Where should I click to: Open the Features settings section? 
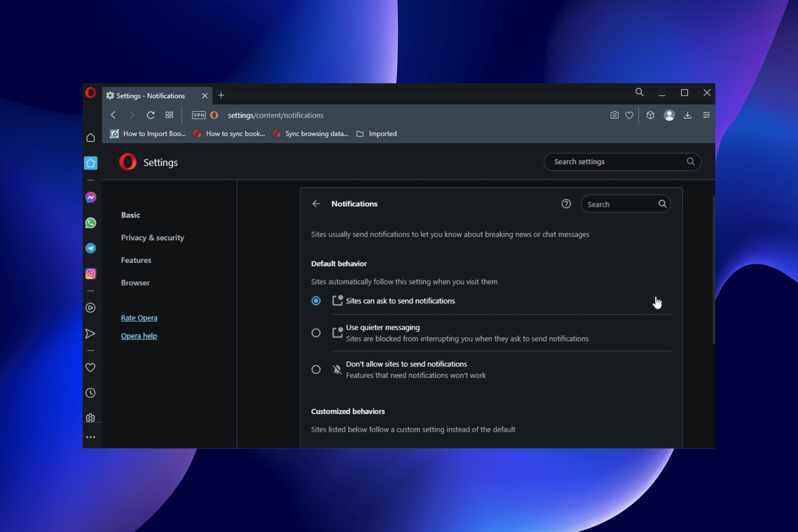[x=136, y=260]
